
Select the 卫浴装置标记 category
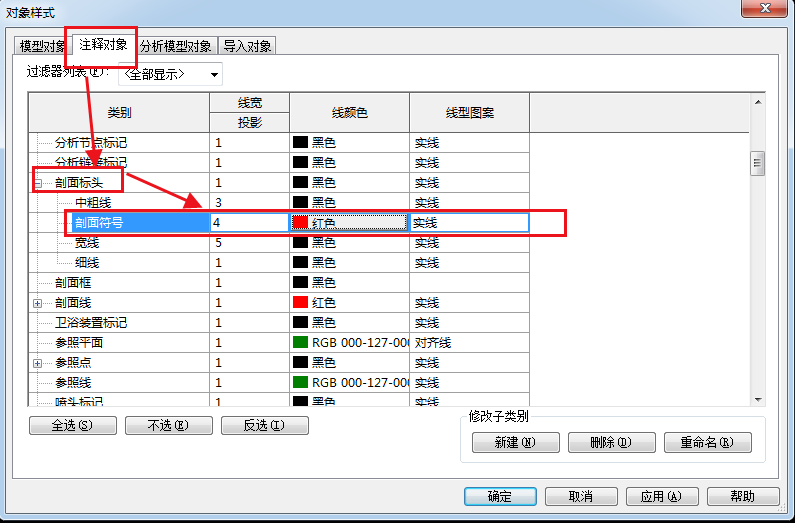91,322
